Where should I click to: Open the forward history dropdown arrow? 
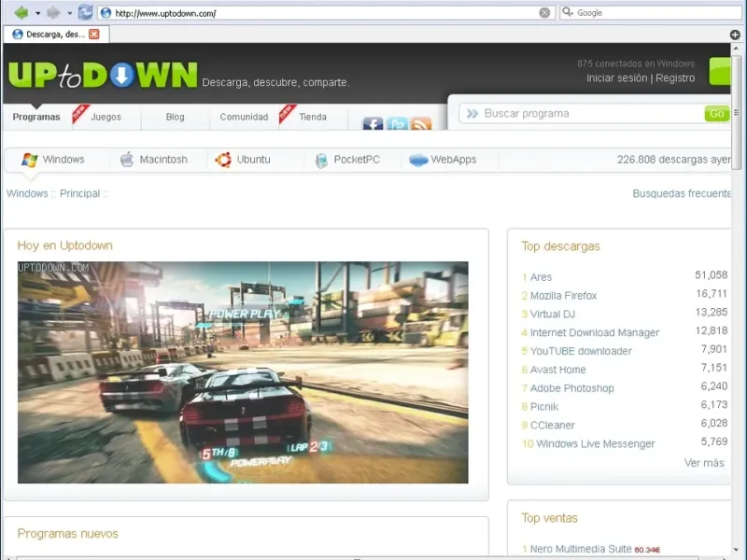point(69,13)
